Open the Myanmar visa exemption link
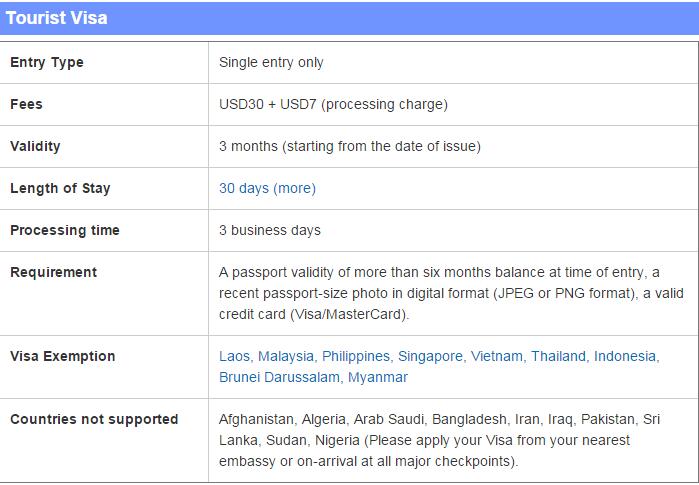The height and width of the screenshot is (485, 699). coord(378,377)
